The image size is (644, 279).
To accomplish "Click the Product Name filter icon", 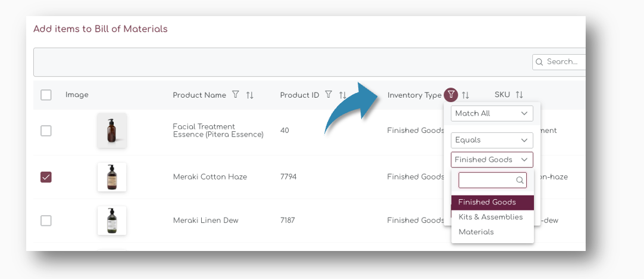I will point(236,95).
